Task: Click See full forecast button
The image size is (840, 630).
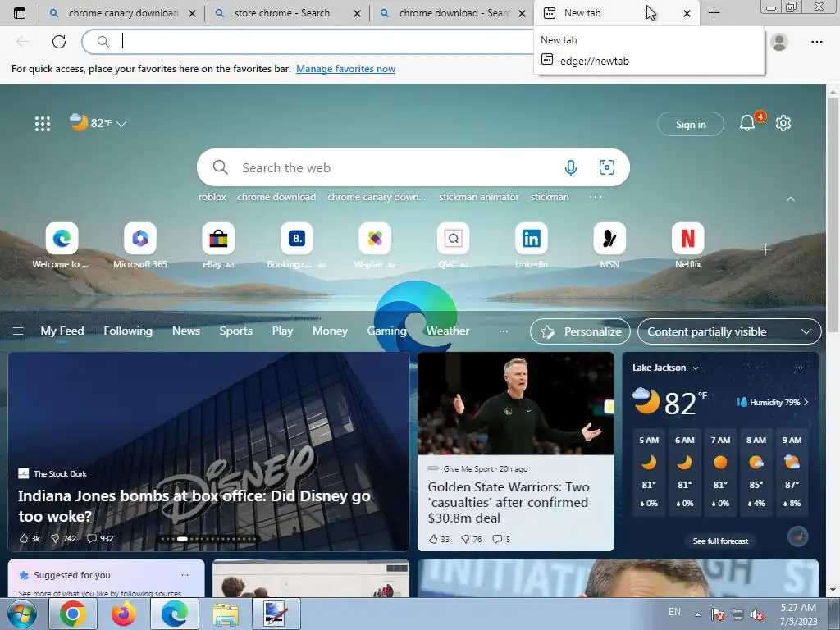Action: [720, 541]
